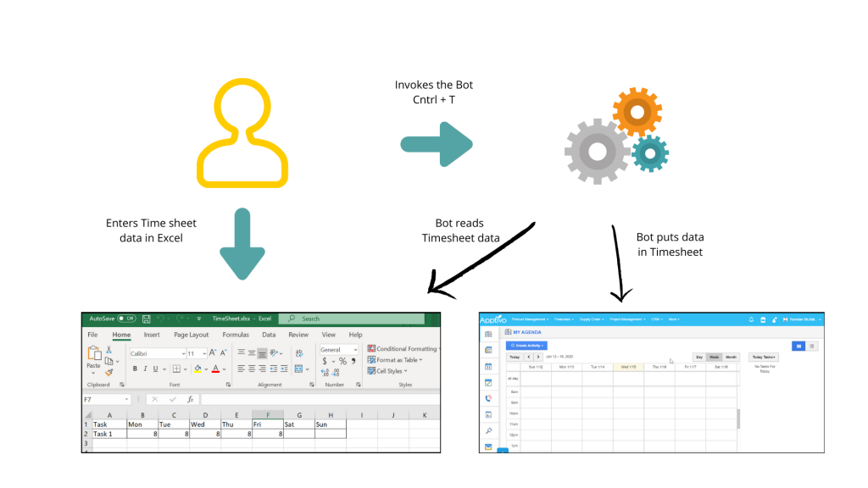Select the column F header in Excel
Screen dimensions: 868x488
click(268, 415)
